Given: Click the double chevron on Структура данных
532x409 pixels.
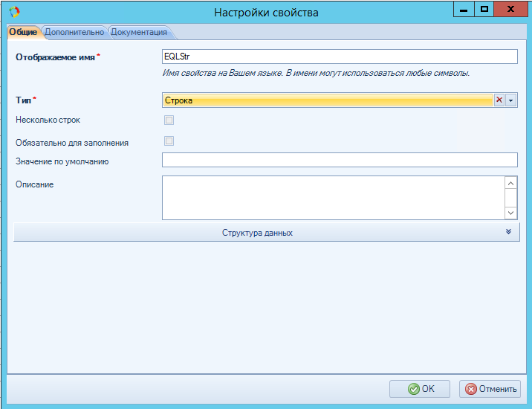Looking at the screenshot, I should (x=509, y=232).
